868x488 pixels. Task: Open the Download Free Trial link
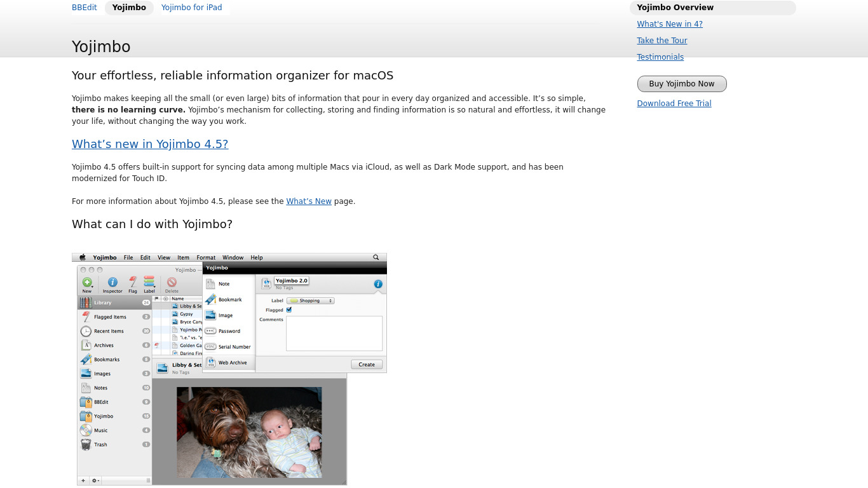pyautogui.click(x=674, y=104)
